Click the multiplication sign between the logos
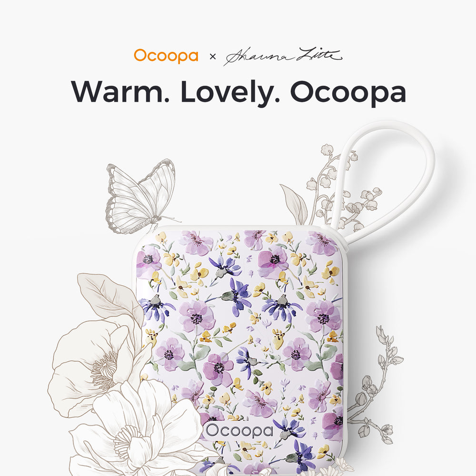The image size is (476, 476). pos(213,57)
